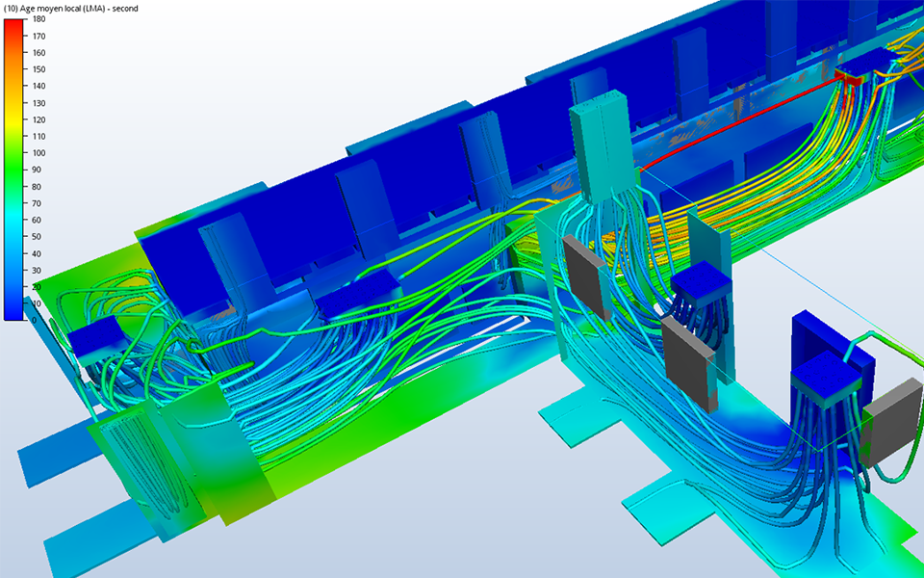Click the legend title "(10) Age moyen local (LMA) - second"

(x=70, y=9)
